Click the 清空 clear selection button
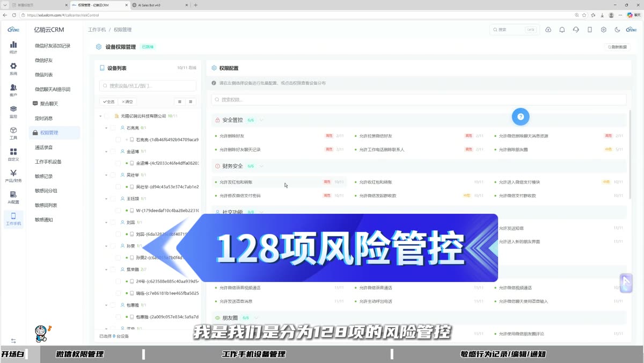Viewport: 644px width, 363px height. click(x=127, y=101)
